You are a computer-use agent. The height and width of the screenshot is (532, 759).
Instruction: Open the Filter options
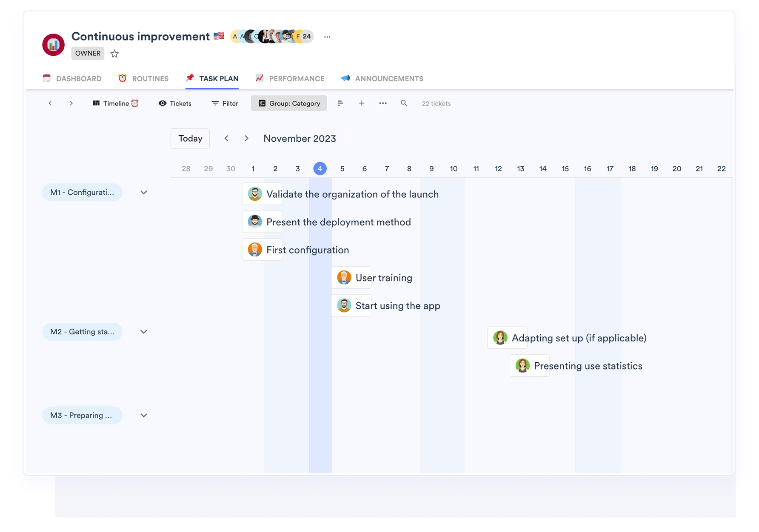click(225, 103)
